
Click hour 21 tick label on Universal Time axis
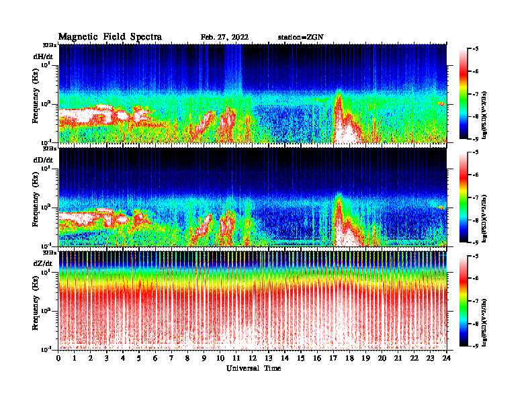398,359
